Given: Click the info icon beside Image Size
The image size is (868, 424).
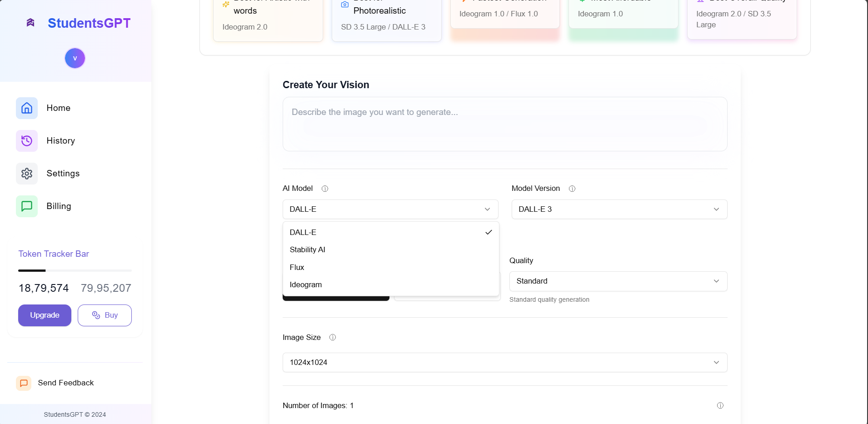Looking at the screenshot, I should click(x=333, y=337).
